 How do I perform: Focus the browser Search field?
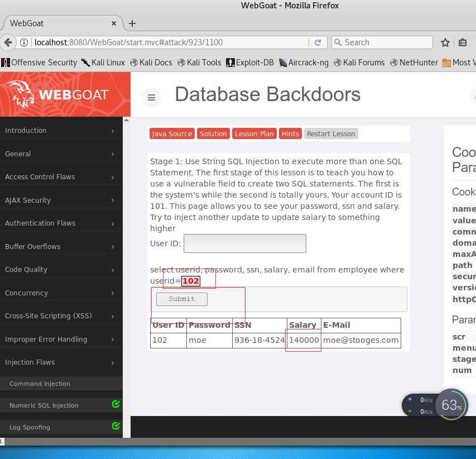pos(382,42)
